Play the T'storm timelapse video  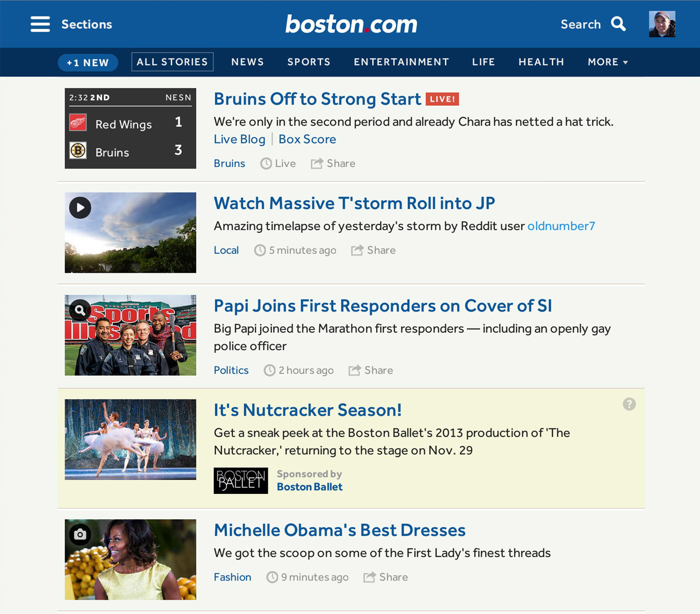point(80,208)
